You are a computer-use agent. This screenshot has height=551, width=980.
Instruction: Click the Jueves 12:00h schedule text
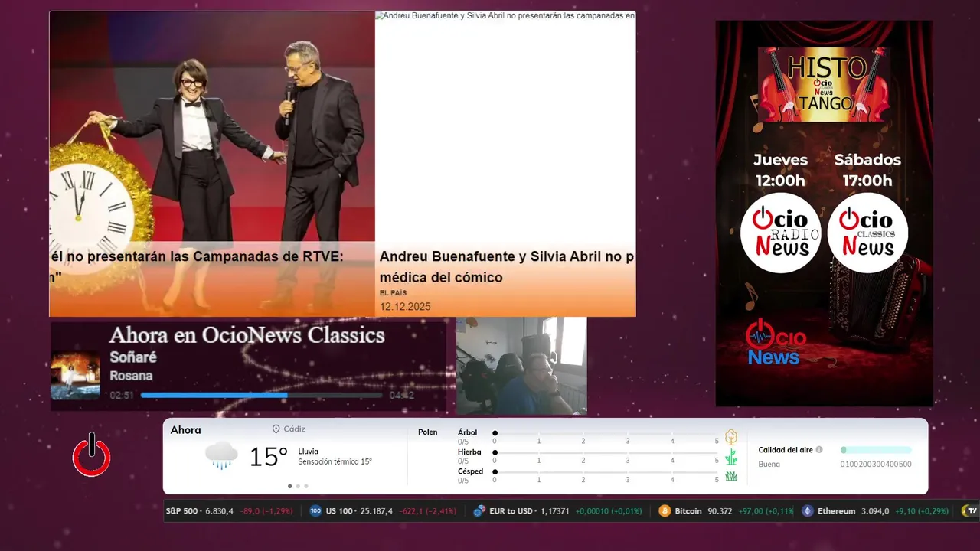click(780, 170)
